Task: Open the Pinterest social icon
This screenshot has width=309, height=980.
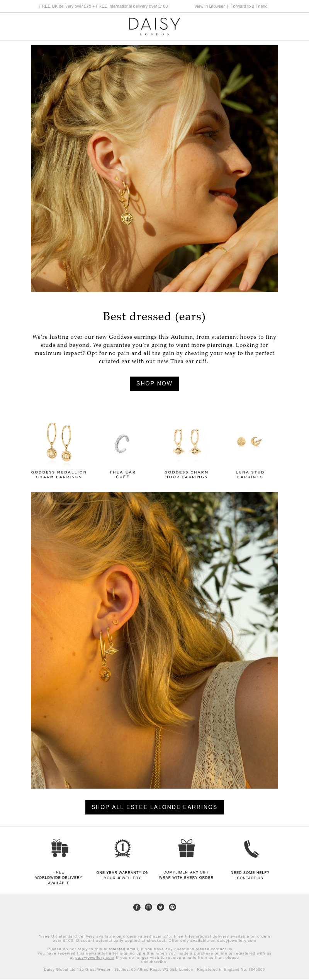Action: tap(173, 907)
